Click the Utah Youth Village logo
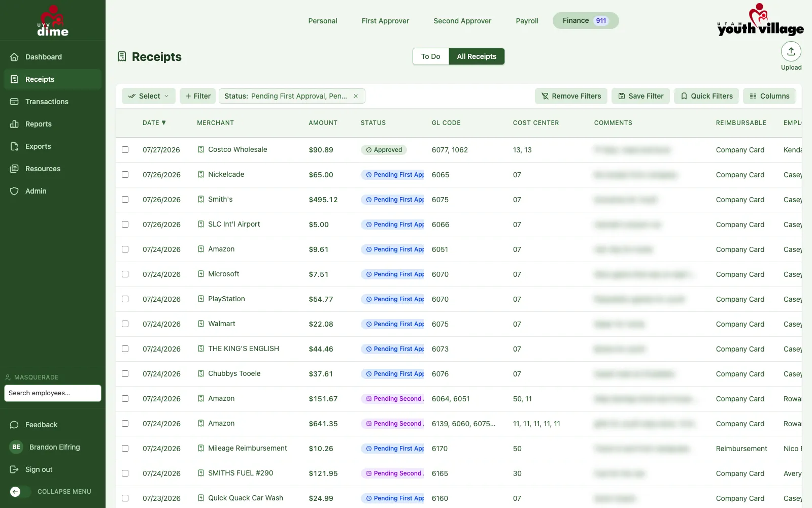The height and width of the screenshot is (508, 812). coord(760,20)
